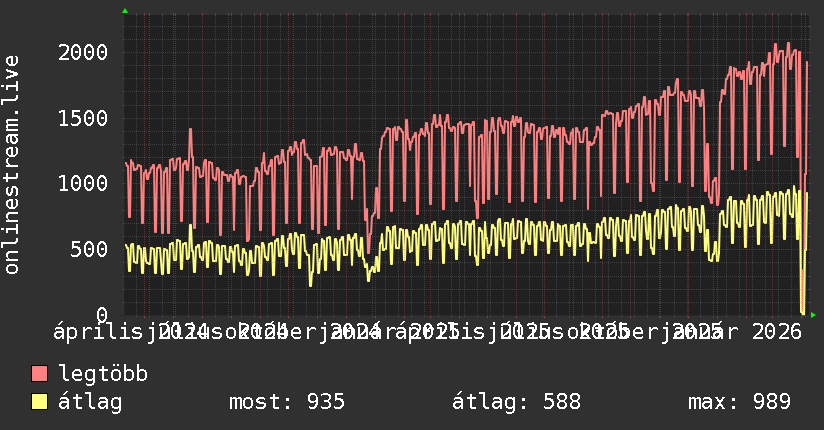The height and width of the screenshot is (430, 824).
Task: Click the onlinestream.live vertical axis title
Action: pyautogui.click(x=11, y=165)
